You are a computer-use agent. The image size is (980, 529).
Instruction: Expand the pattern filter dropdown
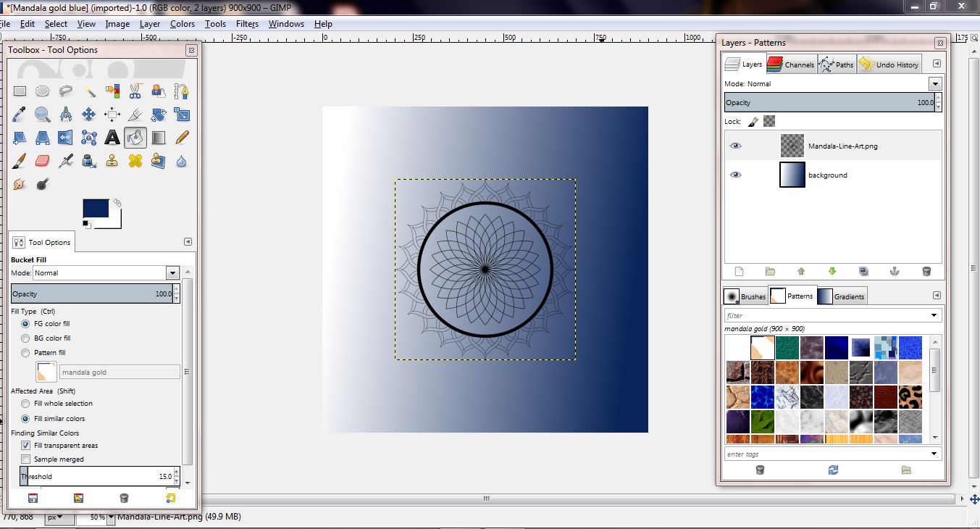click(x=935, y=315)
